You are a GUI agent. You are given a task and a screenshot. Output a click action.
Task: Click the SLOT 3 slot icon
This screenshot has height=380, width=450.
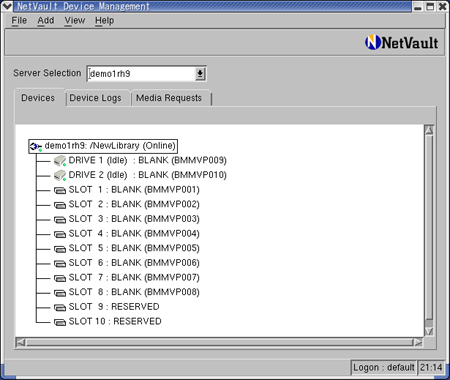60,220
